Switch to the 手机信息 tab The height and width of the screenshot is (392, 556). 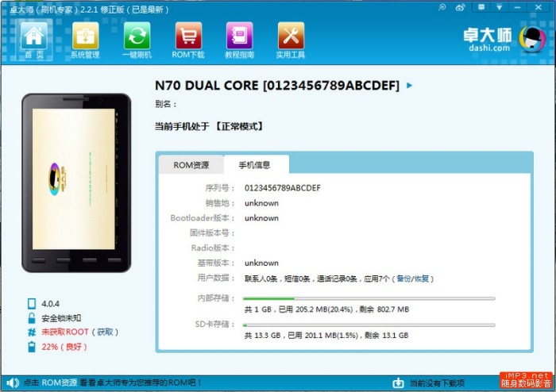255,165
